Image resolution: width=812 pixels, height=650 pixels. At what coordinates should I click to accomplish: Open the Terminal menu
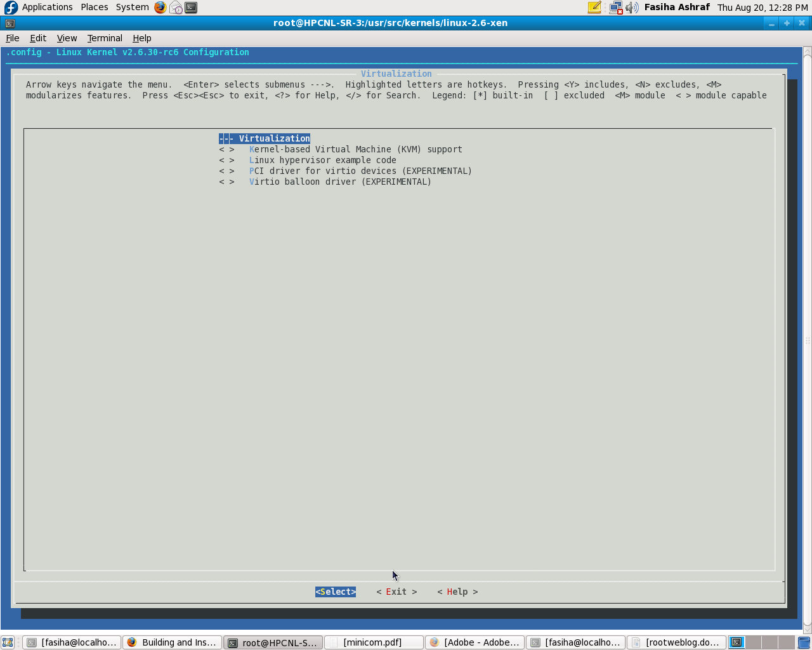coord(105,38)
